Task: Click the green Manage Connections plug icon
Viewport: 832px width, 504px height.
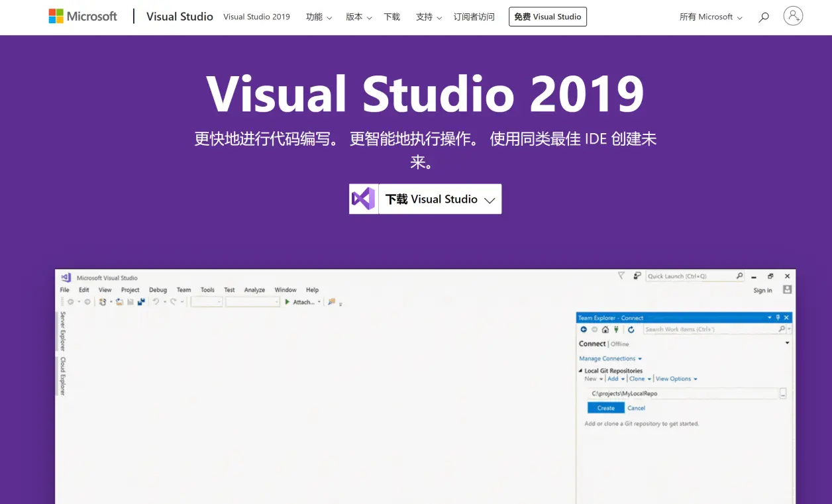Action: [616, 329]
